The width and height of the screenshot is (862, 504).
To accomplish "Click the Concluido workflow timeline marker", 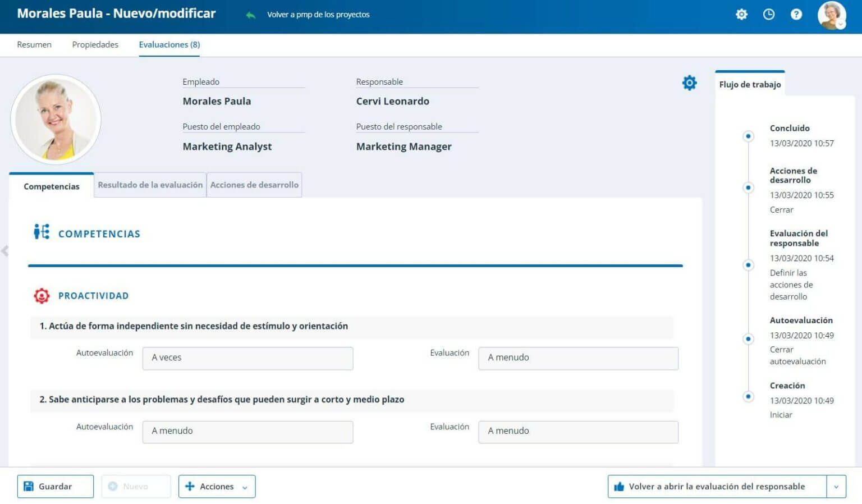I will (x=748, y=136).
